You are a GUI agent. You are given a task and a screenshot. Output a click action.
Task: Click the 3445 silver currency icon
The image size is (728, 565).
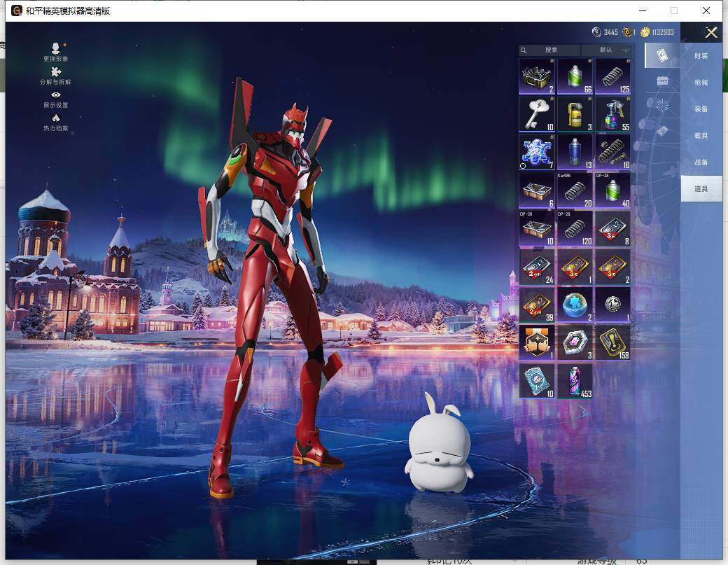click(x=596, y=32)
